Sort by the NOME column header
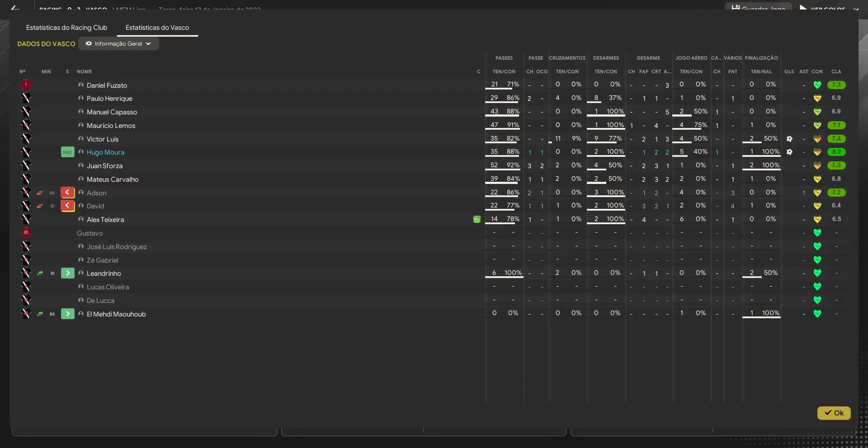Viewport: 868px width, 448px height. pyautogui.click(x=84, y=71)
